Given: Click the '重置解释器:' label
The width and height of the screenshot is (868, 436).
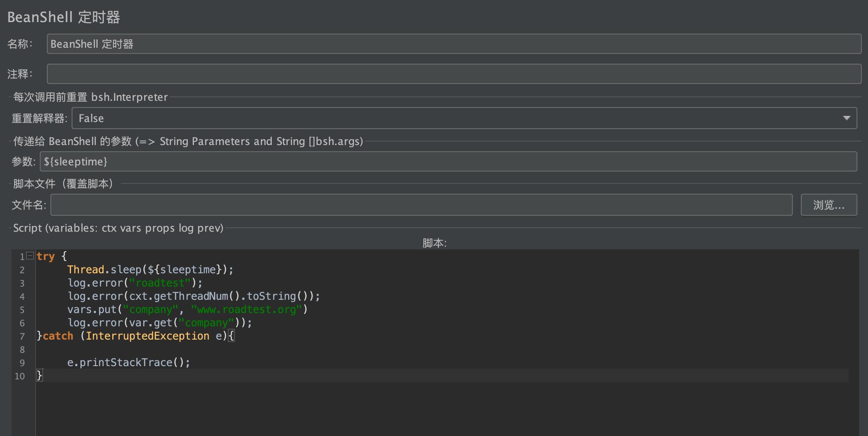Looking at the screenshot, I should 39,118.
